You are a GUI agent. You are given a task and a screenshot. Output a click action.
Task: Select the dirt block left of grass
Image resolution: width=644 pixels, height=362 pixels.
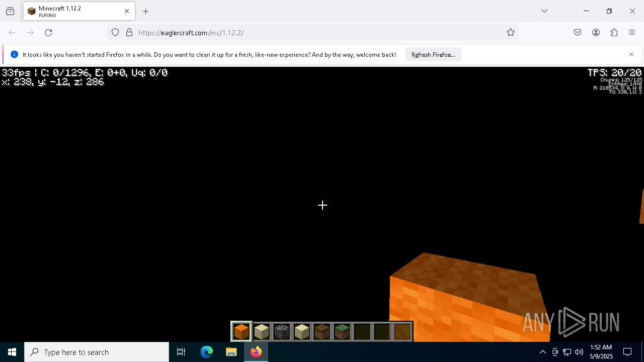322,332
